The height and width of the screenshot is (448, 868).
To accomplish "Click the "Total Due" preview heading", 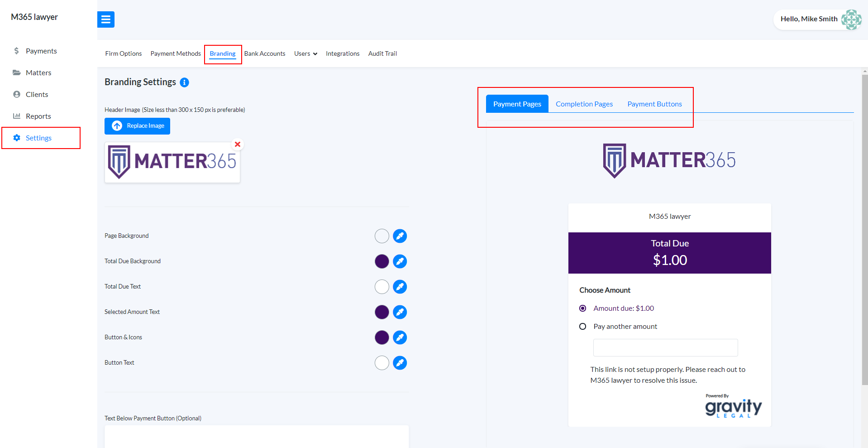I will point(670,243).
